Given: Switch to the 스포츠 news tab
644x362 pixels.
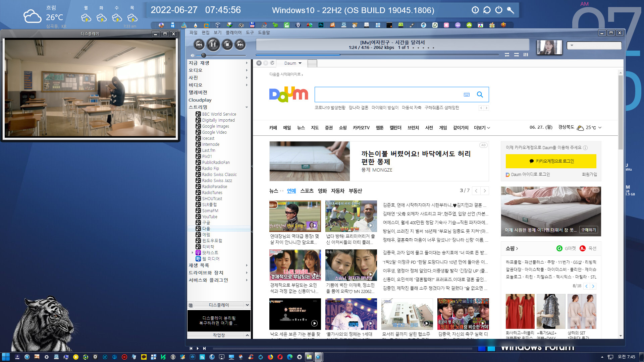Looking at the screenshot, I should click(307, 191).
